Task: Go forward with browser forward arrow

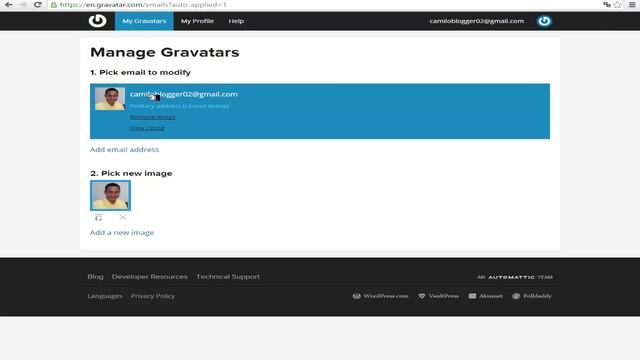Action: [23, 4]
